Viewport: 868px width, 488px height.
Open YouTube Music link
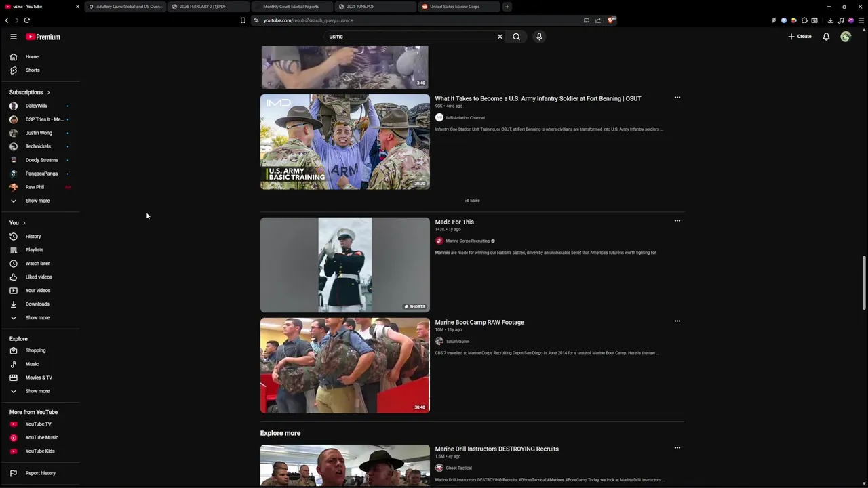click(x=41, y=438)
